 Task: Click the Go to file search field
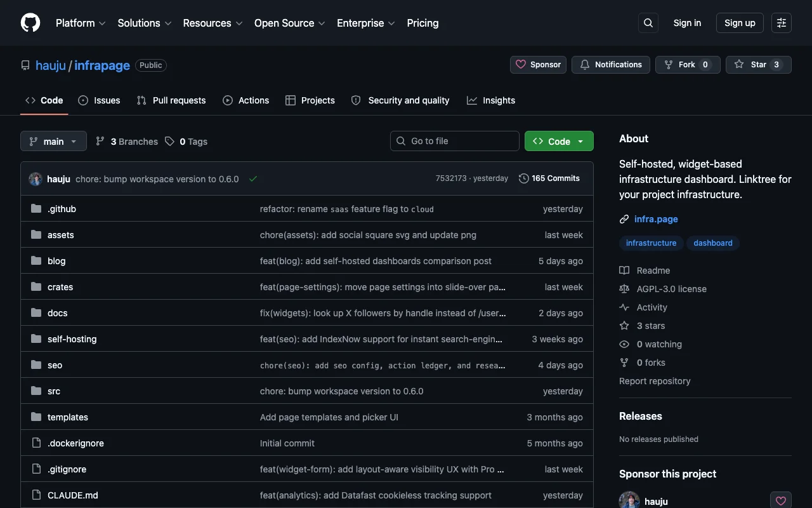pyautogui.click(x=455, y=141)
